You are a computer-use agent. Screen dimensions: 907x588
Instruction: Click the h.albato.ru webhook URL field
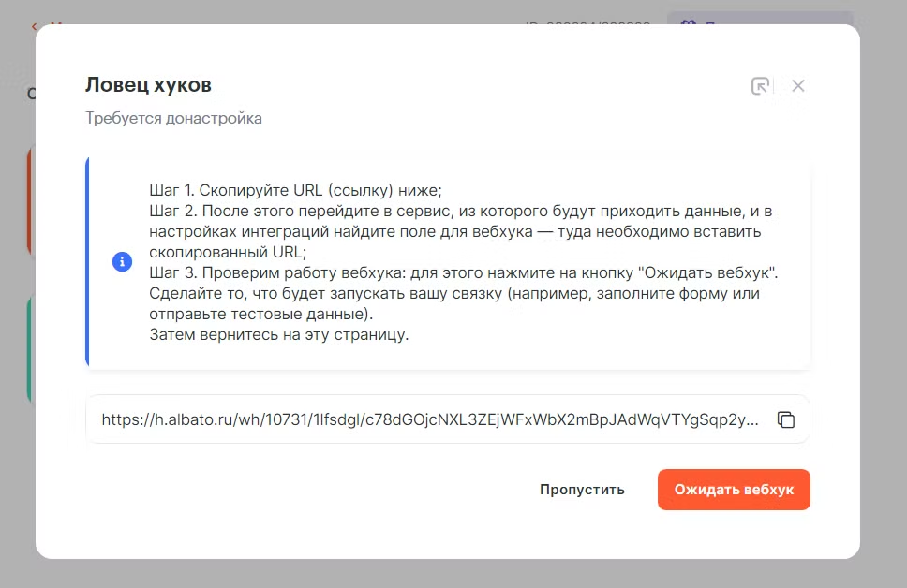(x=431, y=419)
